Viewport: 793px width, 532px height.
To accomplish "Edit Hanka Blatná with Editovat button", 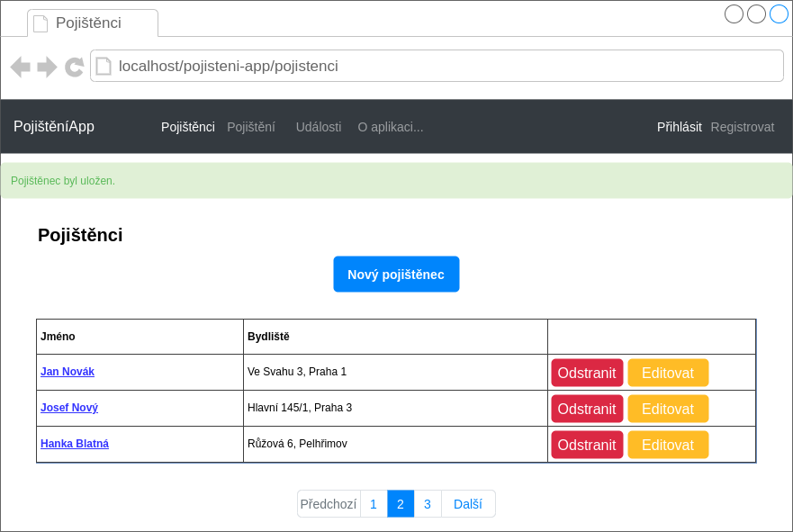I will pyautogui.click(x=668, y=445).
